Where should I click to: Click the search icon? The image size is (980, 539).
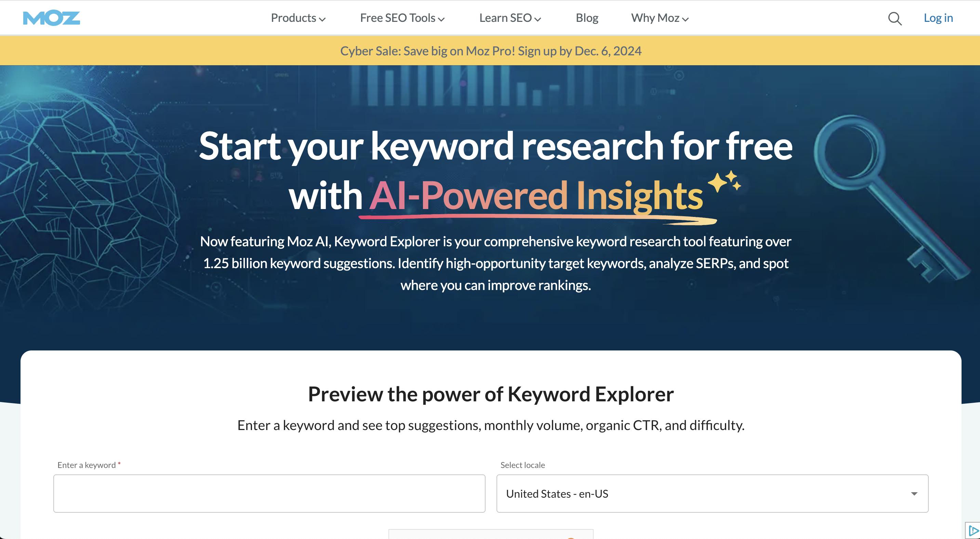(895, 17)
